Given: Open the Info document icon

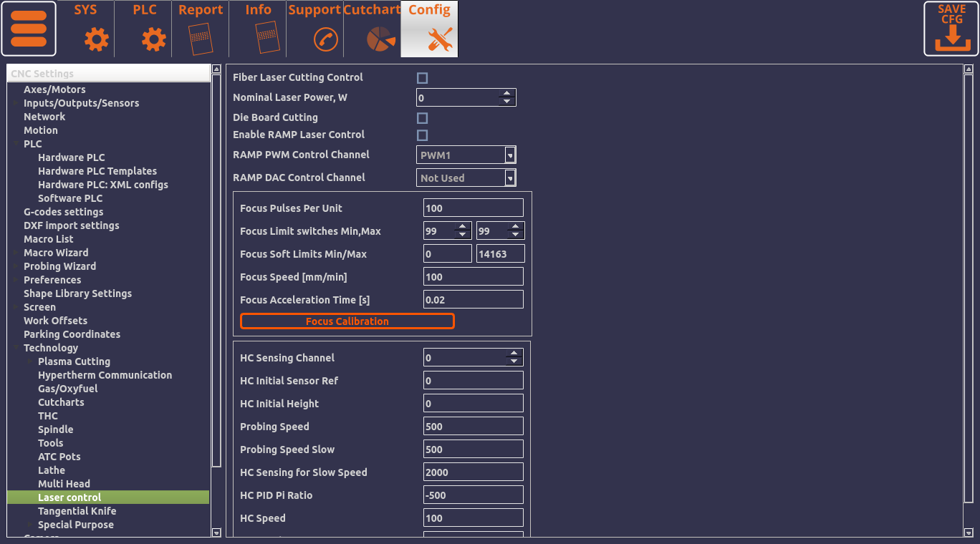Looking at the screenshot, I should (x=266, y=39).
